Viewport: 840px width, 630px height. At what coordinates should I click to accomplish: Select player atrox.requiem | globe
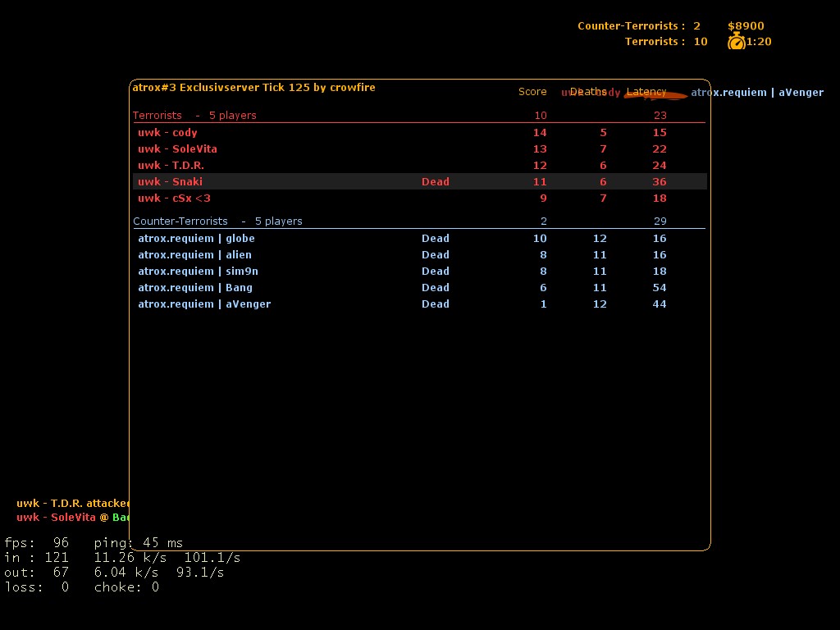click(196, 239)
